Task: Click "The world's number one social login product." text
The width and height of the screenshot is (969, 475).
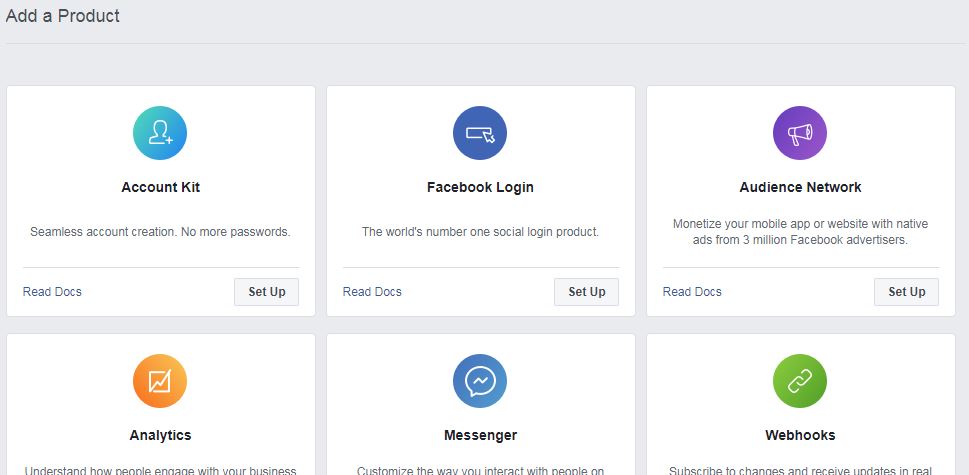Action: coord(480,232)
